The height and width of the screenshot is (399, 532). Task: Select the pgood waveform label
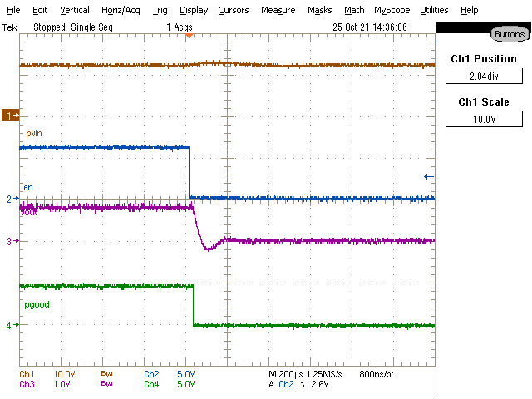37,305
